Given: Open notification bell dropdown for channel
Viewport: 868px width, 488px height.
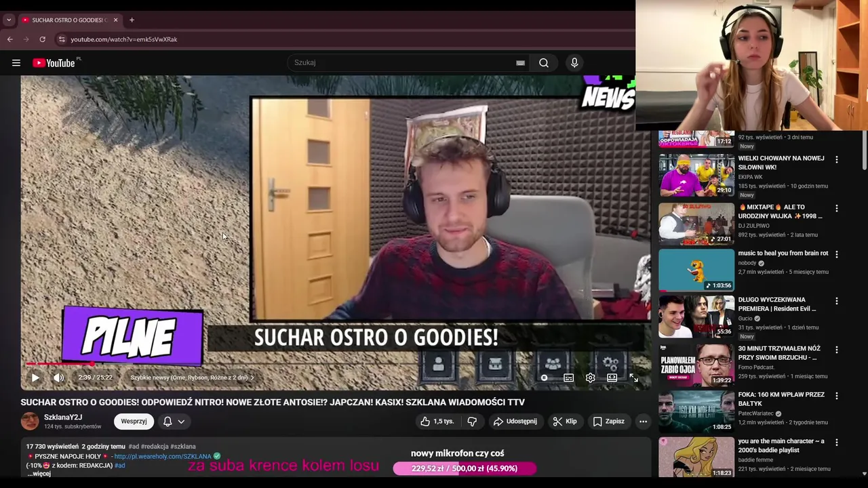Looking at the screenshot, I should click(x=174, y=422).
